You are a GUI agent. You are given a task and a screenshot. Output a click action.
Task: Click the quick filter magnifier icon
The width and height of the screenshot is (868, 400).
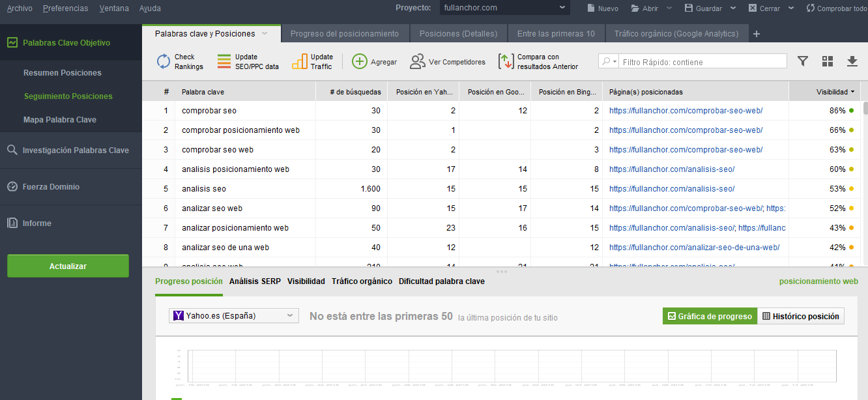pos(607,61)
